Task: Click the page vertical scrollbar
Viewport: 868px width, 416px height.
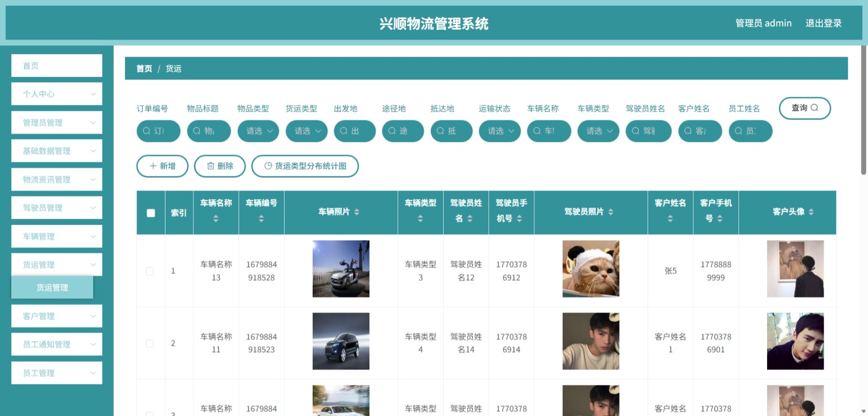Action: tap(864, 110)
